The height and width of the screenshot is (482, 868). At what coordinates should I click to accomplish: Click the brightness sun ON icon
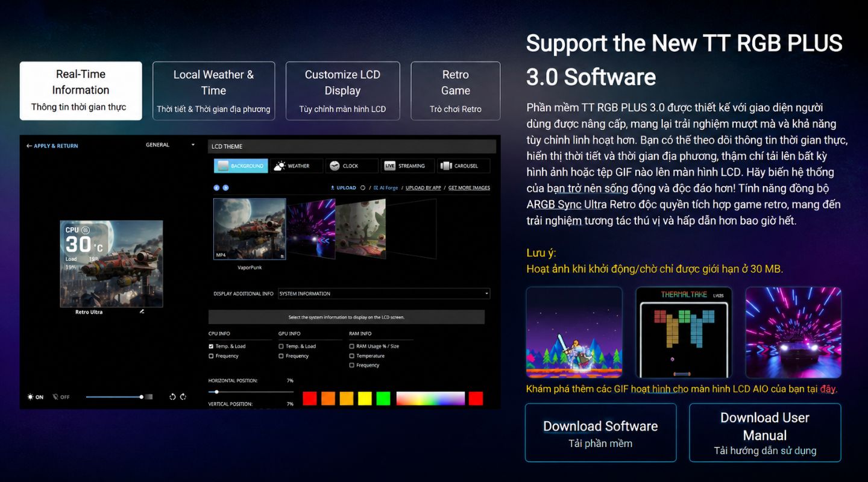coord(31,397)
